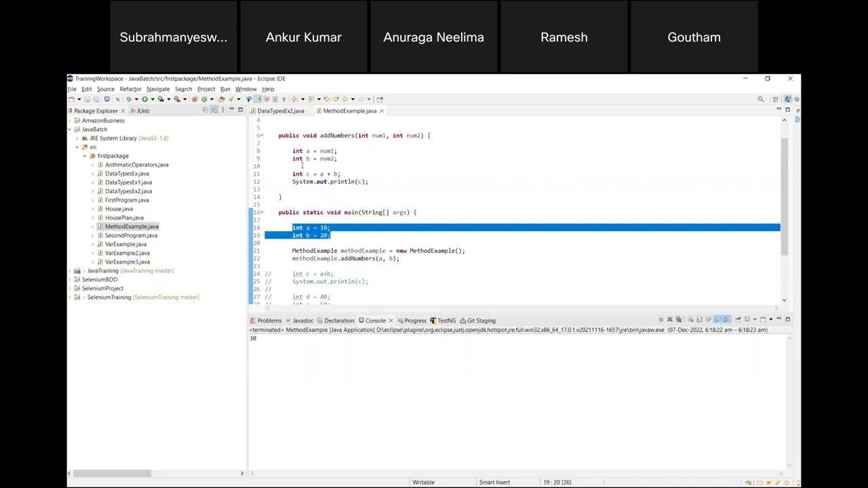Switch to Problems tab
This screenshot has width=868, height=488.
[265, 321]
